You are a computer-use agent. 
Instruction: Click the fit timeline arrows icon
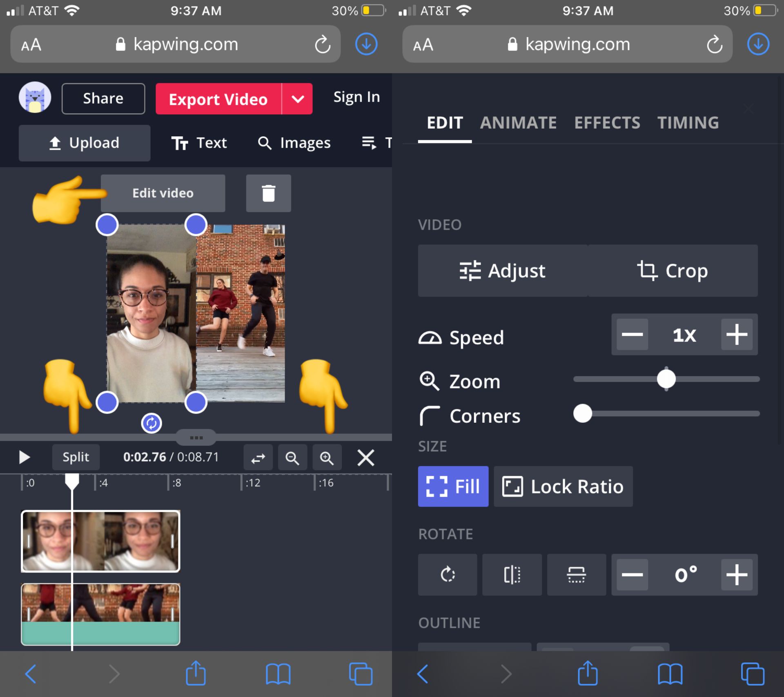click(258, 458)
